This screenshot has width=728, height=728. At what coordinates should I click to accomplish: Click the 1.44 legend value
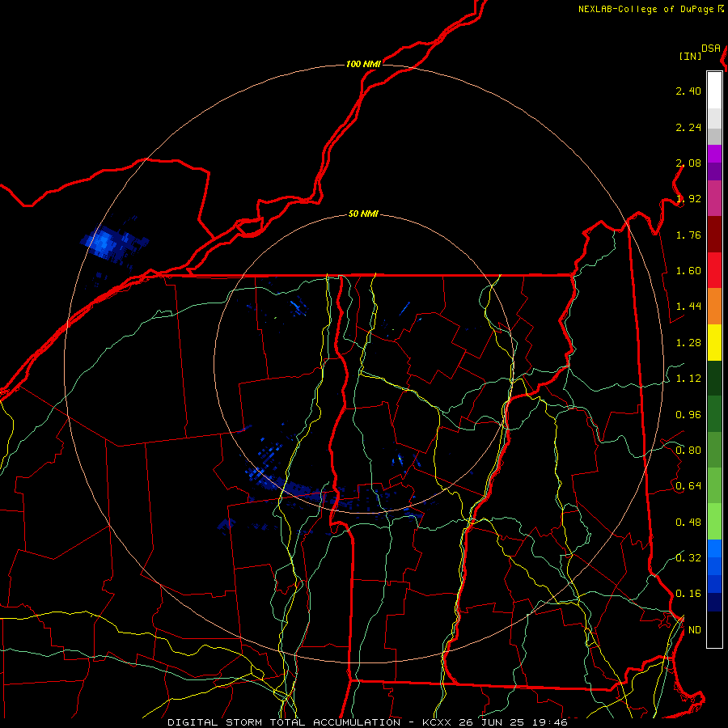tap(688, 307)
